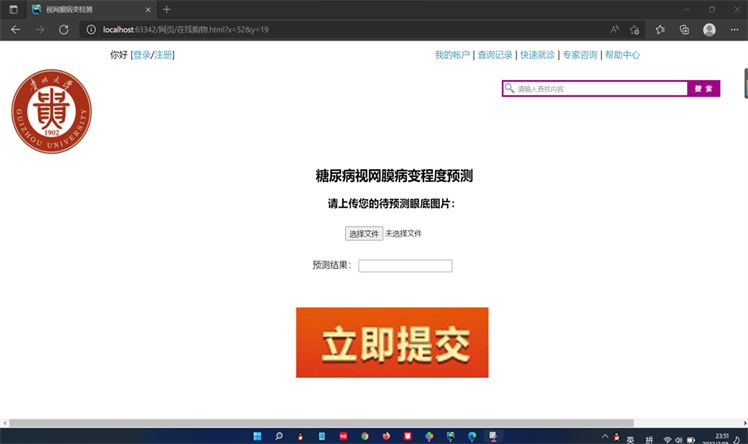
Task: Click the Guizhou University logo
Action: pyautogui.click(x=51, y=111)
